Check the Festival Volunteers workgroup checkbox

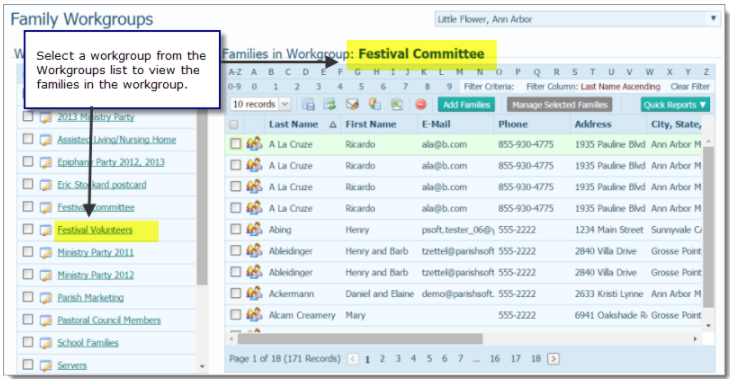(28, 229)
